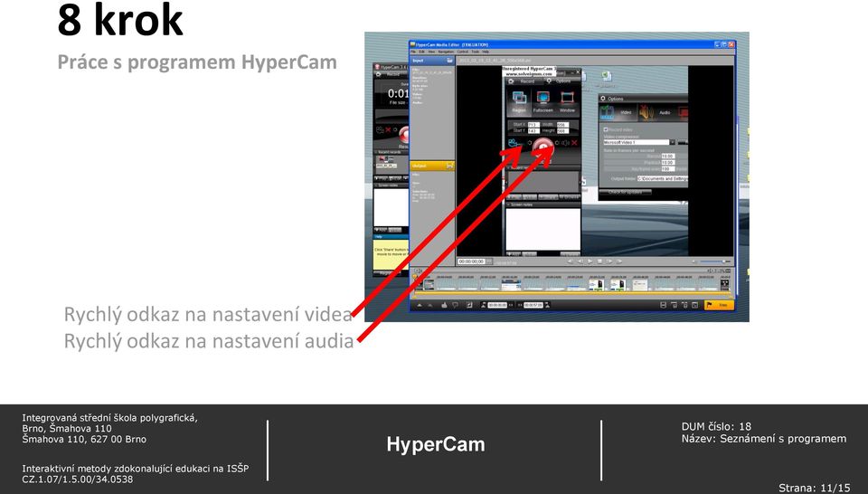The image size is (868, 494).
Task: Click red record button in background HyperCam 3 window
Action: pos(404,134)
